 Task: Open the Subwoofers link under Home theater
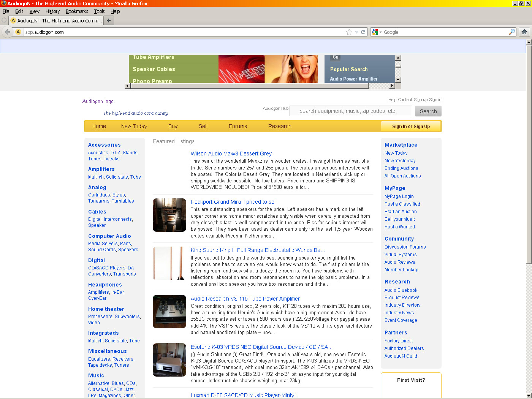pyautogui.click(x=127, y=317)
